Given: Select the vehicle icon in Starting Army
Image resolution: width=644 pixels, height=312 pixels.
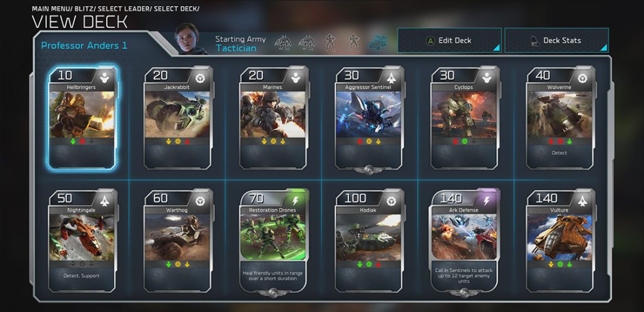Looking at the screenshot, I should pos(377,42).
